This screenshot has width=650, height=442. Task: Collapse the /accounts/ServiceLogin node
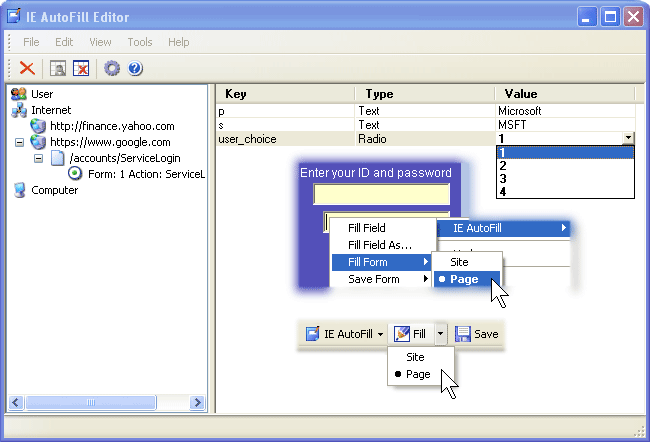tap(39, 158)
